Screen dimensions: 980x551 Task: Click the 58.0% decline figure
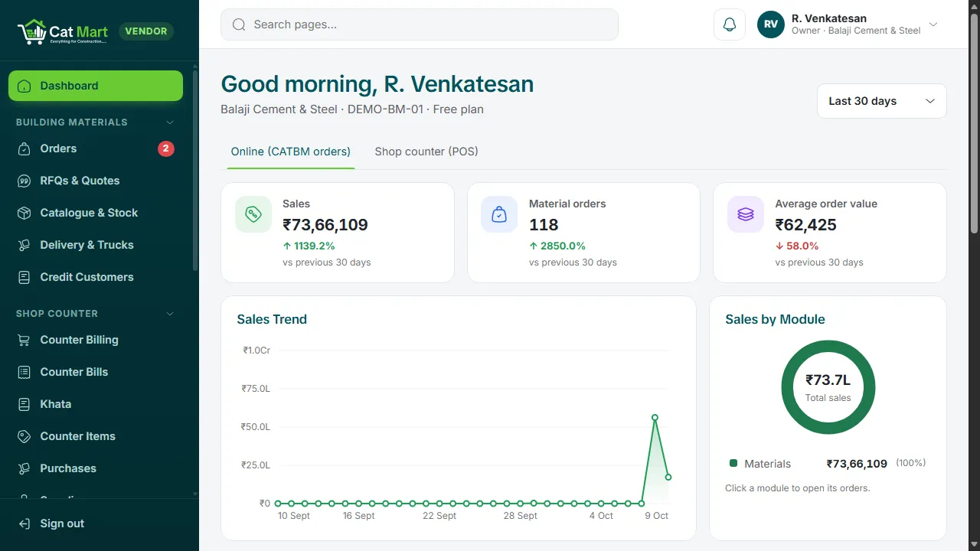[797, 246]
